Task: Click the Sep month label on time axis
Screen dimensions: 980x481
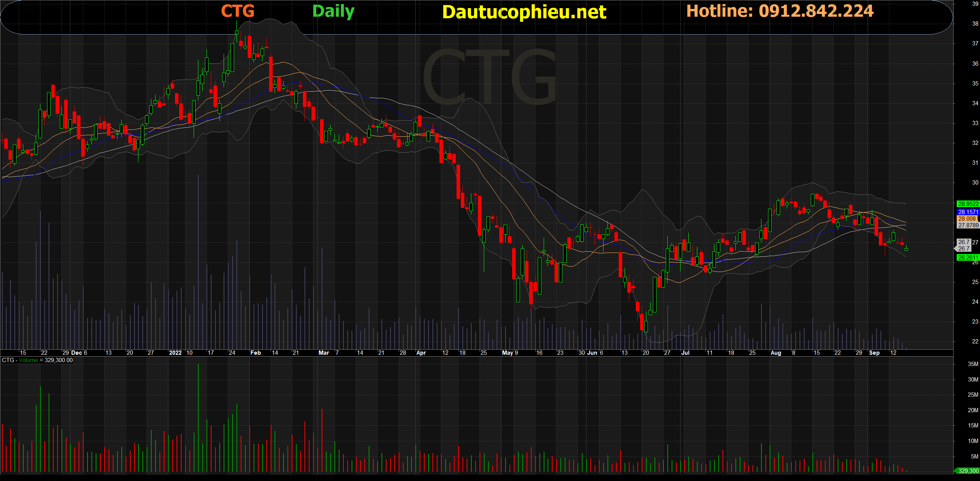Action: pyautogui.click(x=874, y=353)
